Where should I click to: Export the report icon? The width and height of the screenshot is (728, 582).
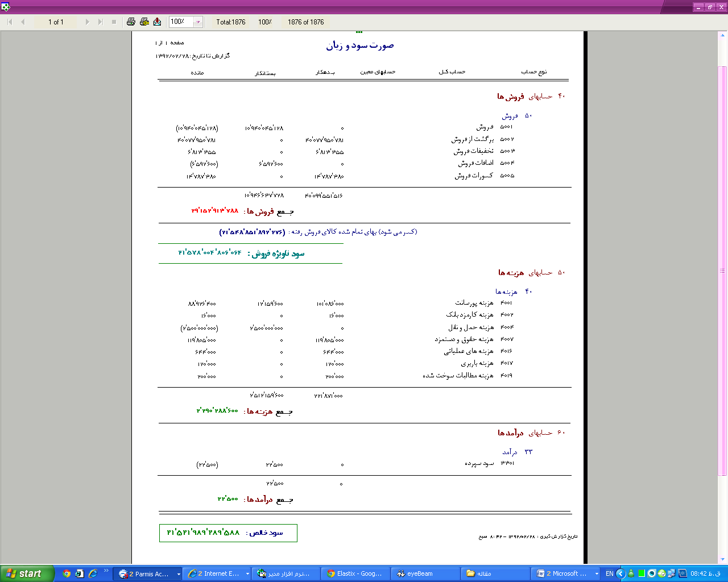click(157, 22)
